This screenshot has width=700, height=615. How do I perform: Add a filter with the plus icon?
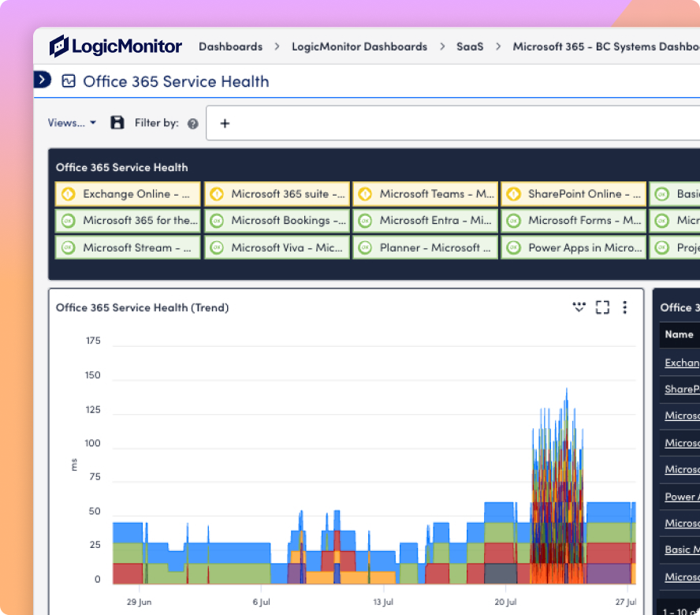coord(225,124)
